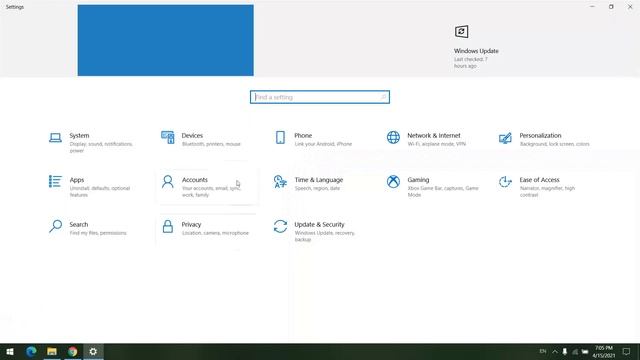Open the EN language switcher
Image resolution: width=640 pixels, height=360 pixels.
pyautogui.click(x=543, y=351)
